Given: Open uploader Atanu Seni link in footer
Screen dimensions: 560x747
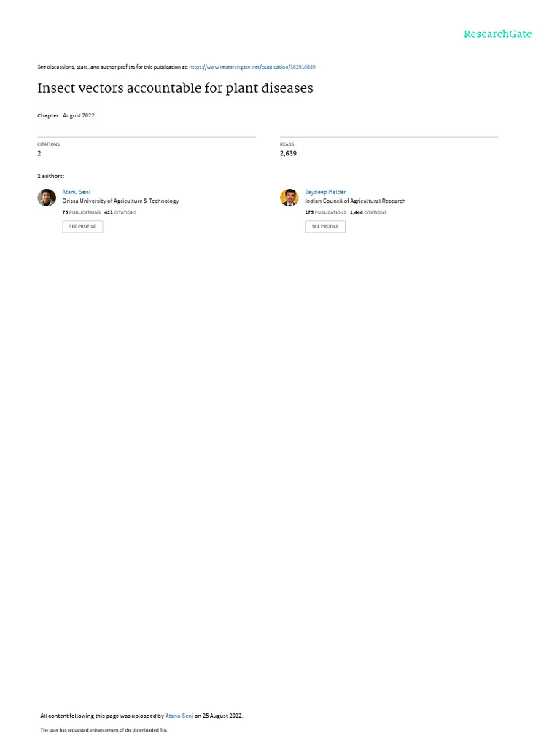Looking at the screenshot, I should (x=179, y=716).
